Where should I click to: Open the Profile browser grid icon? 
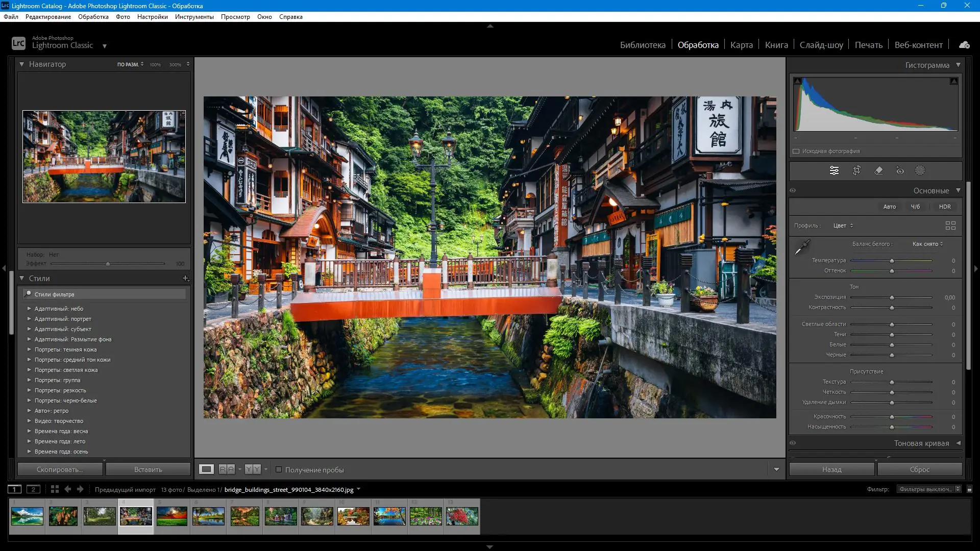point(951,225)
